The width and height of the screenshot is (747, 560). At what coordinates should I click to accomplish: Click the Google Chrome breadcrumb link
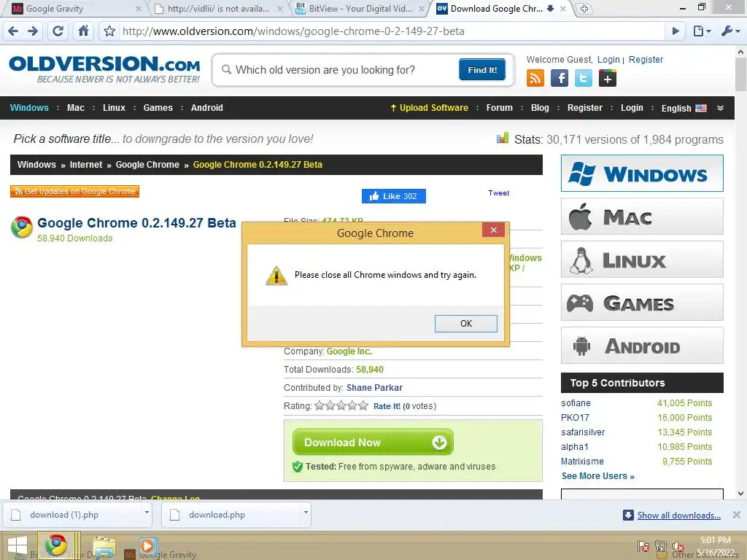[147, 165]
